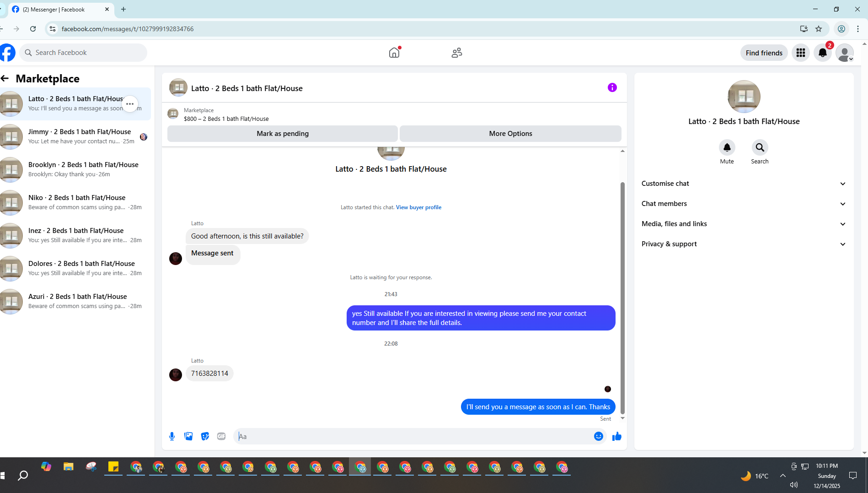This screenshot has width=868, height=493.
Task: Open the Friends icon in top navigation
Action: coord(456,53)
